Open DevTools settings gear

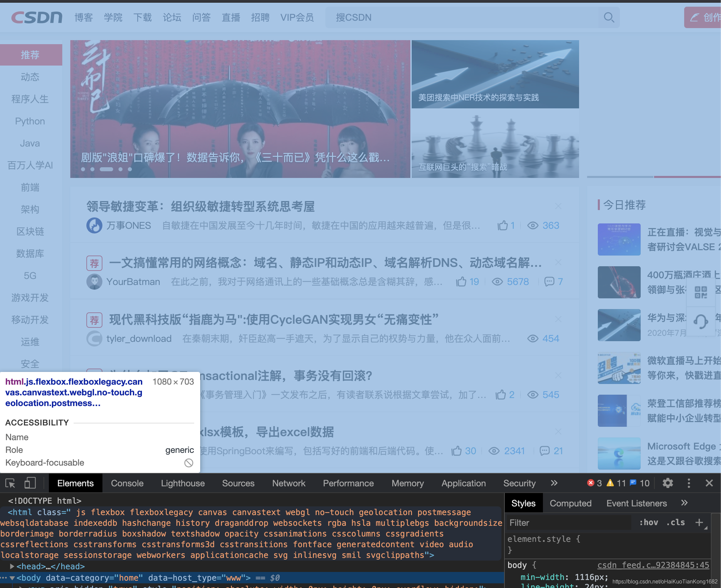(x=667, y=483)
